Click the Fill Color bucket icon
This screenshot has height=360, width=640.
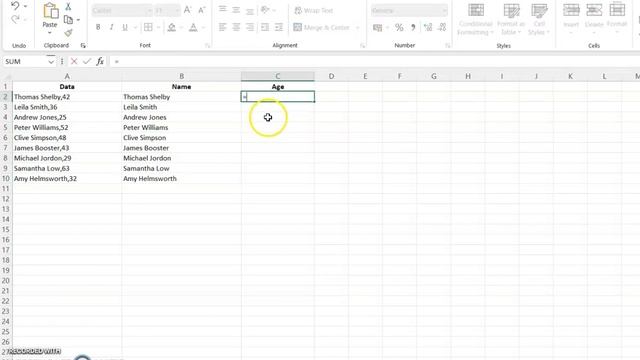[x=172, y=27]
